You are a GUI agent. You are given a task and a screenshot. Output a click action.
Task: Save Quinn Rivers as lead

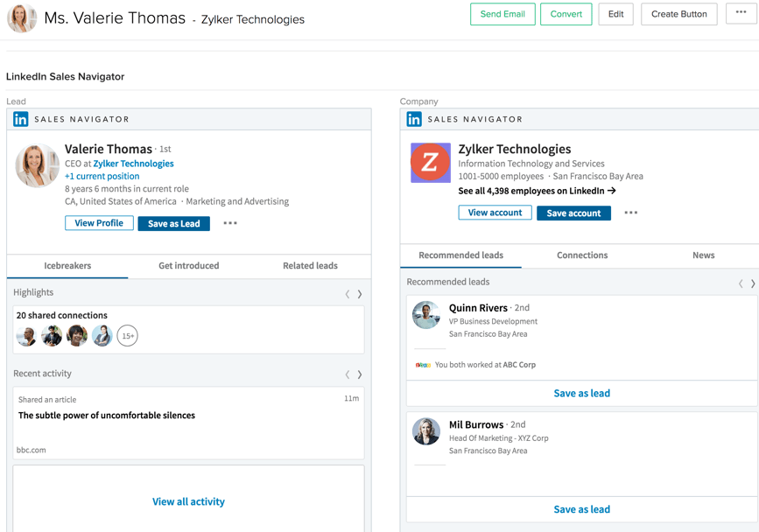582,393
